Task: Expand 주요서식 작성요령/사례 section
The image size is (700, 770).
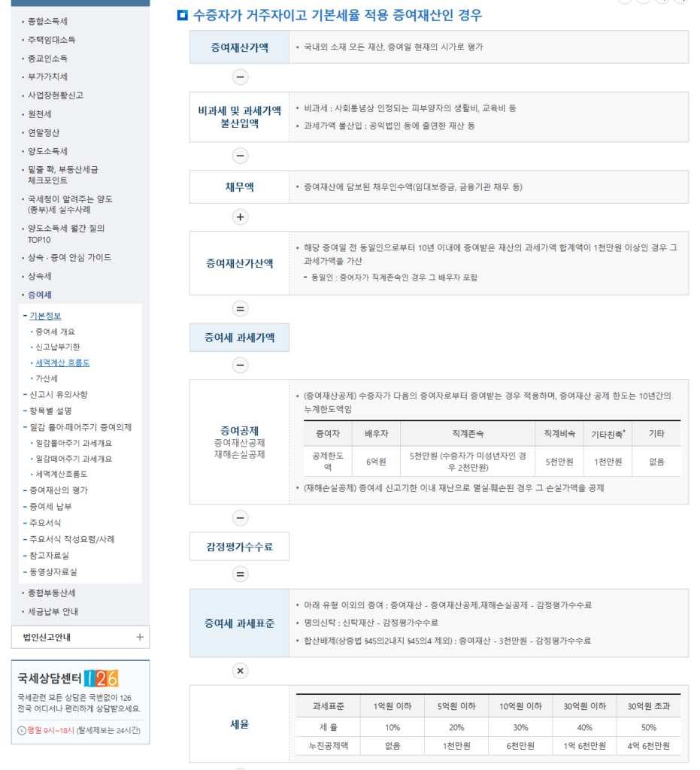Action: (71, 539)
